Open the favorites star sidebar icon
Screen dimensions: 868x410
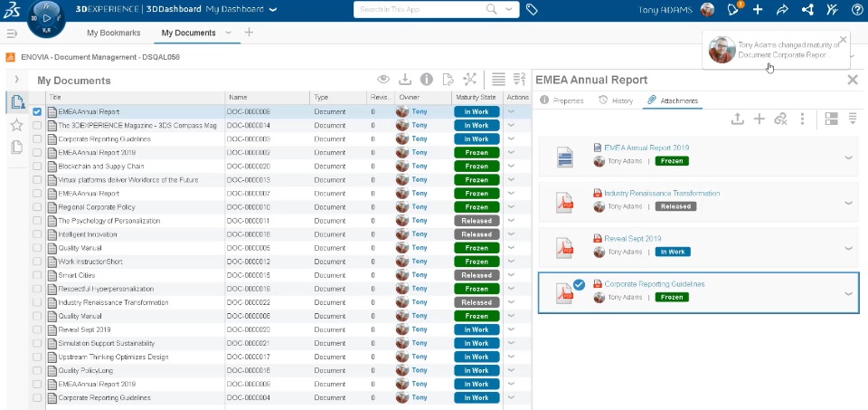click(x=16, y=125)
